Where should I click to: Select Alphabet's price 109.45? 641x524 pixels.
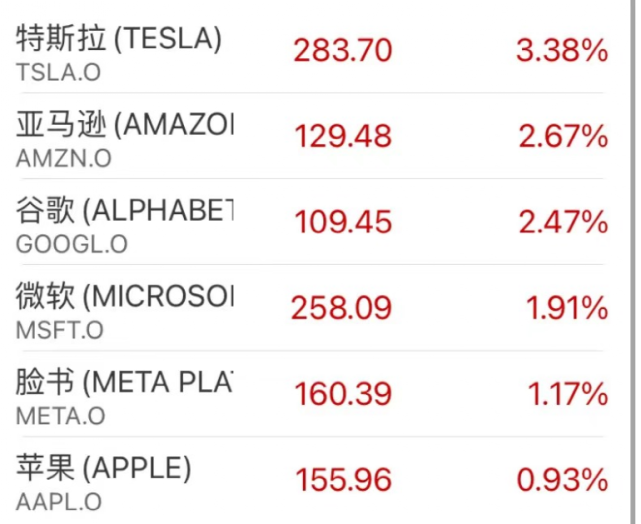(x=343, y=223)
